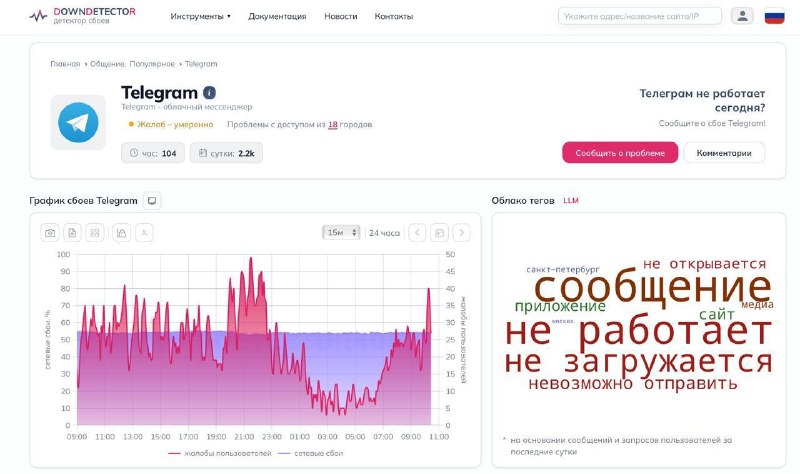Image resolution: width=800 pixels, height=474 pixels.
Task: Click Сообщить о проблеме button
Action: pyautogui.click(x=620, y=153)
